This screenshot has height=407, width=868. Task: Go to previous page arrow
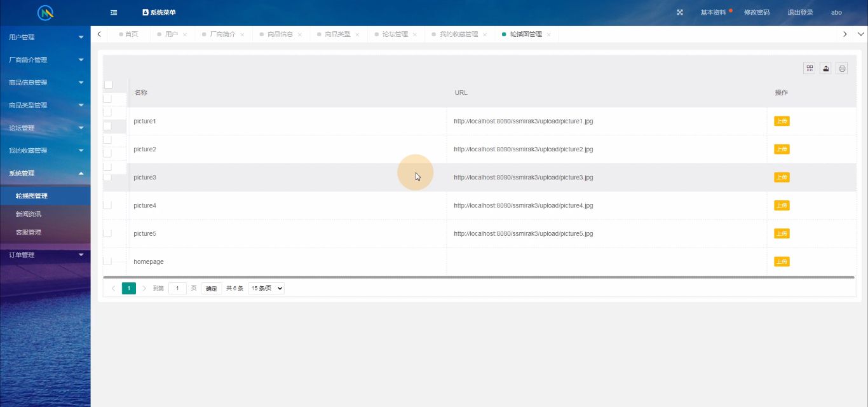113,288
